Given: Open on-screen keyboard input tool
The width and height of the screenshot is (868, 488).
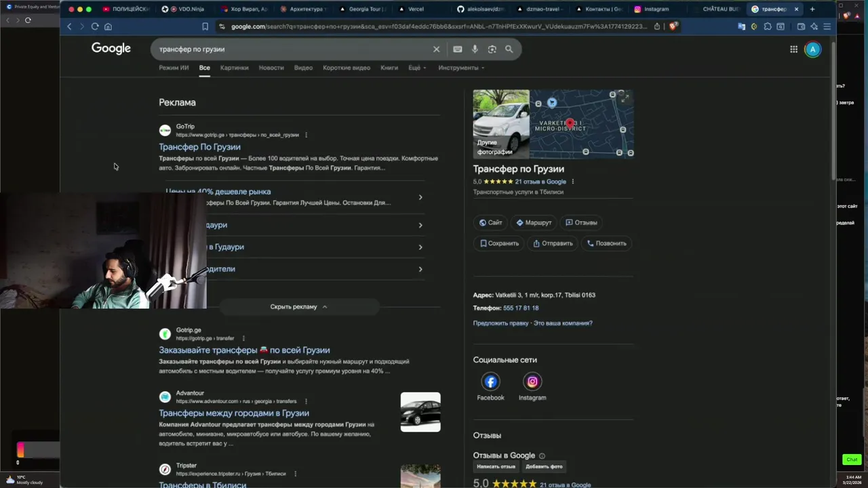Looking at the screenshot, I should pos(458,49).
